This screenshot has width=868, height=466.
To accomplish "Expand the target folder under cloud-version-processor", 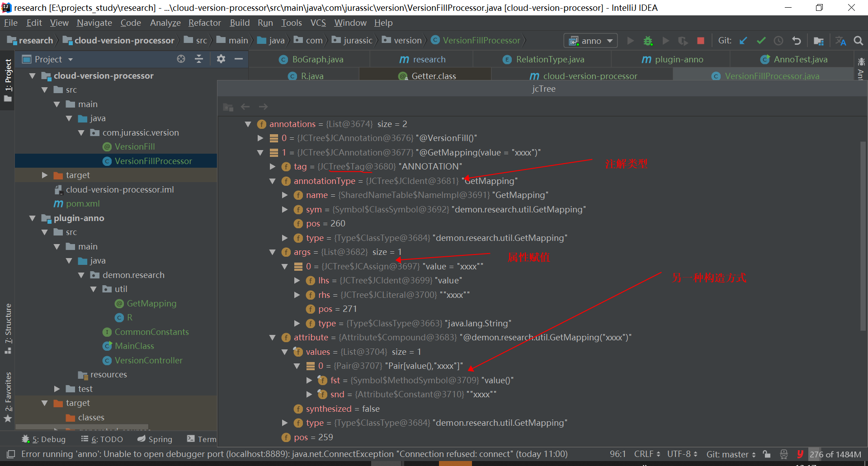I will click(44, 175).
